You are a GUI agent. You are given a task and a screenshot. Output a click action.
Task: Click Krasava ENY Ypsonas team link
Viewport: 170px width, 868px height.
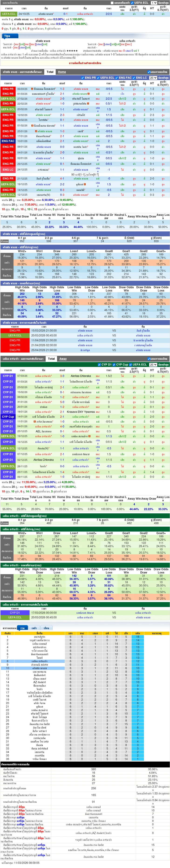81,412
